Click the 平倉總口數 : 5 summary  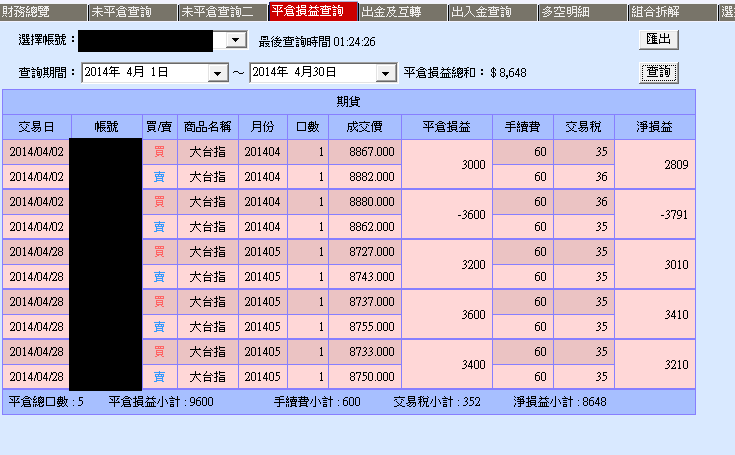coord(46,402)
